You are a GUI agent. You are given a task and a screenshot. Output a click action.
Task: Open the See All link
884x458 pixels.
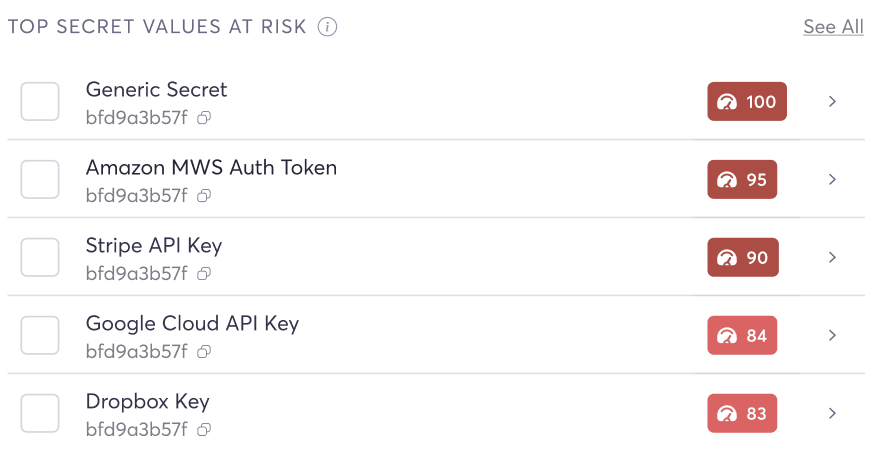833,27
